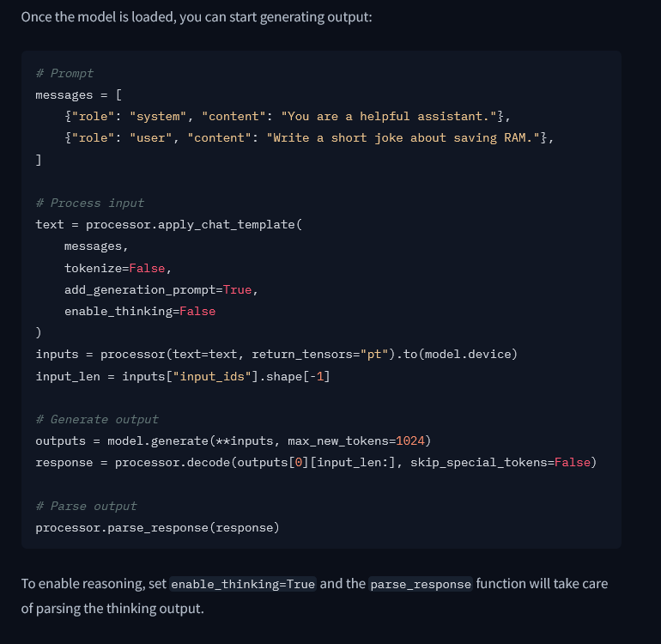661x644 pixels.
Task: Click the inline parse_response code snippet
Action: pos(421,584)
